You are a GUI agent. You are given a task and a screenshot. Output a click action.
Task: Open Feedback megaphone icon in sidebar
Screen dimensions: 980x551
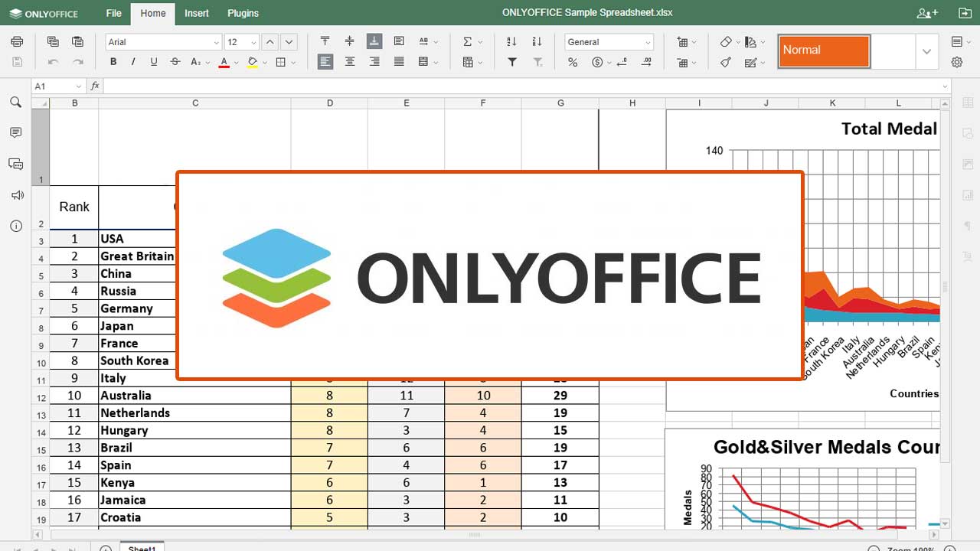coord(16,195)
